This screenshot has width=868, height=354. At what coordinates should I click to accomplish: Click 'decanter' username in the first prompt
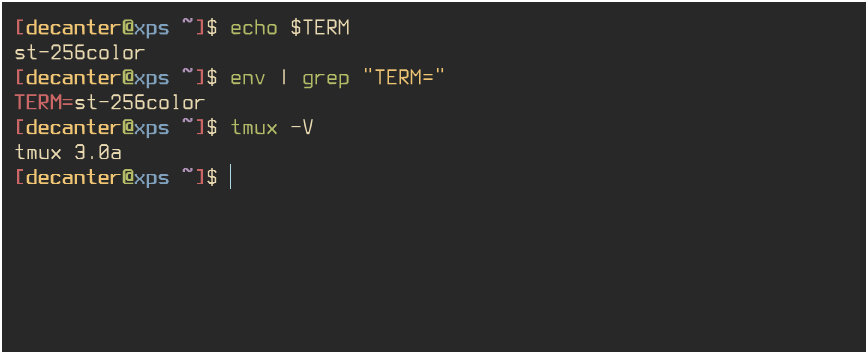point(73,28)
